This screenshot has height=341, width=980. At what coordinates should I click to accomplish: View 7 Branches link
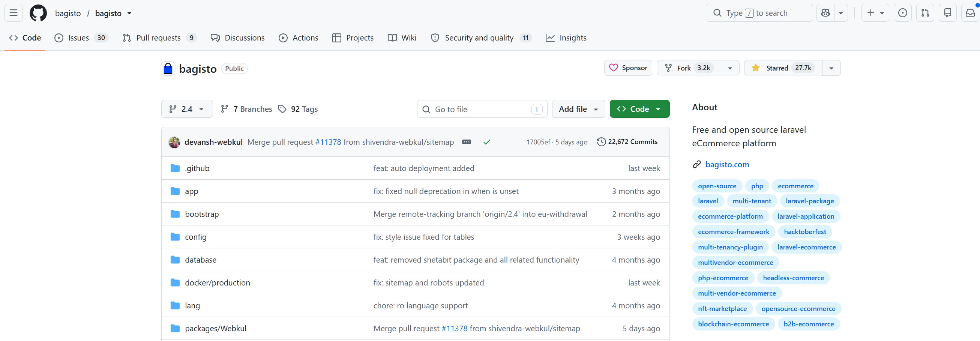(246, 109)
